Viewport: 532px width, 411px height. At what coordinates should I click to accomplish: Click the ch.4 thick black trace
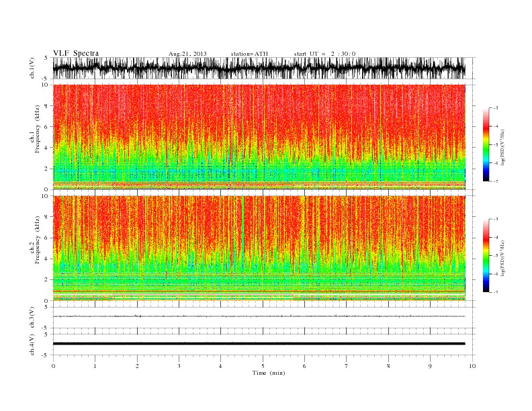[259, 344]
